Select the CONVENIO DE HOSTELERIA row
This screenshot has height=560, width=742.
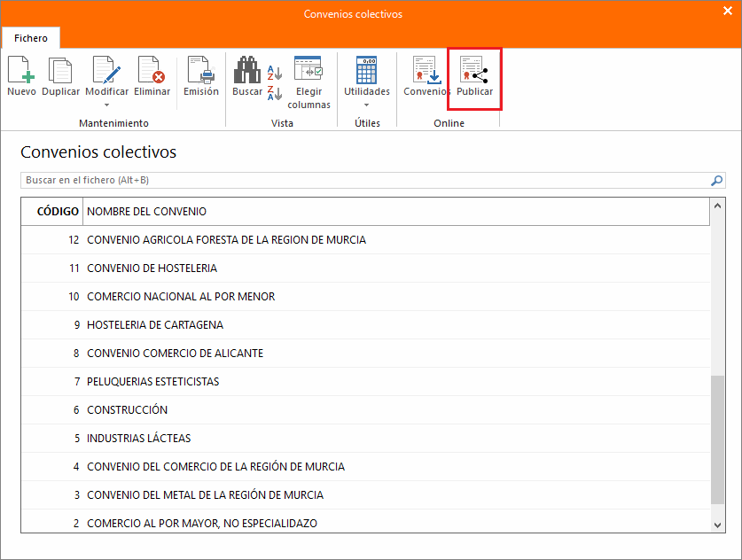[x=152, y=268]
